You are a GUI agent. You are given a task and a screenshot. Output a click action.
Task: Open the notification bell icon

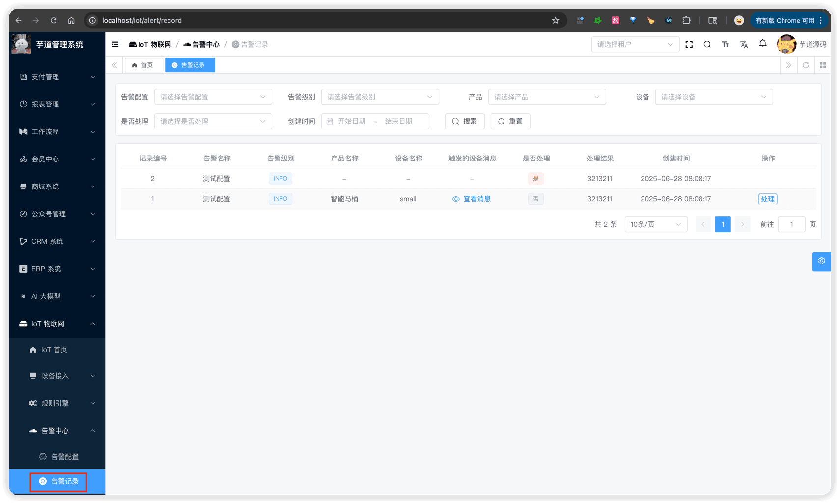(x=762, y=44)
